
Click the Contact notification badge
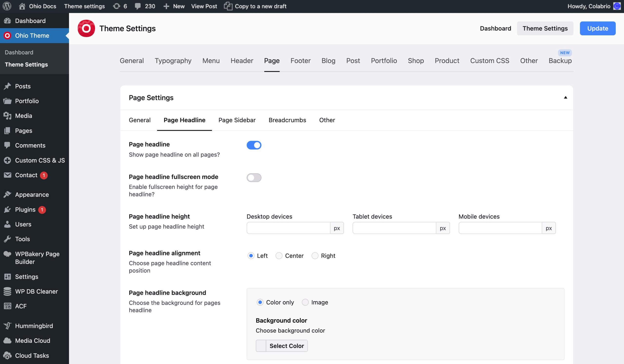pos(44,175)
